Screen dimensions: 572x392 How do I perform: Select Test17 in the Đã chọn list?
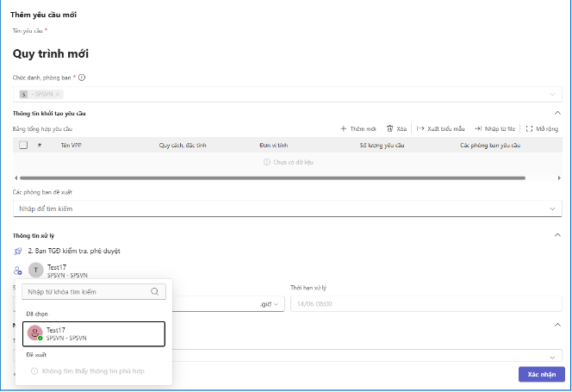pyautogui.click(x=94, y=333)
